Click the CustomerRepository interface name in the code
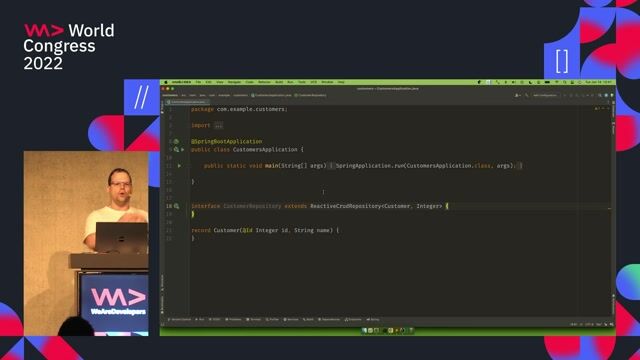640x360 pixels. pyautogui.click(x=252, y=206)
